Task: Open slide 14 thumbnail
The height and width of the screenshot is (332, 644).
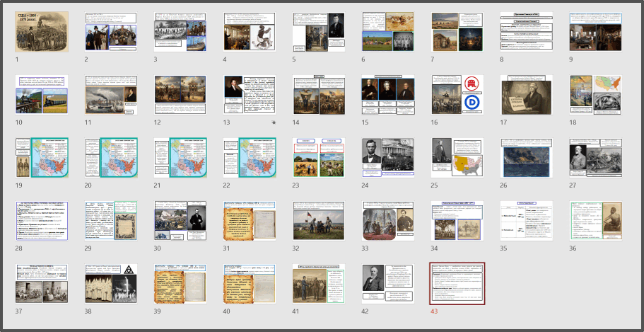Action: pyautogui.click(x=319, y=95)
